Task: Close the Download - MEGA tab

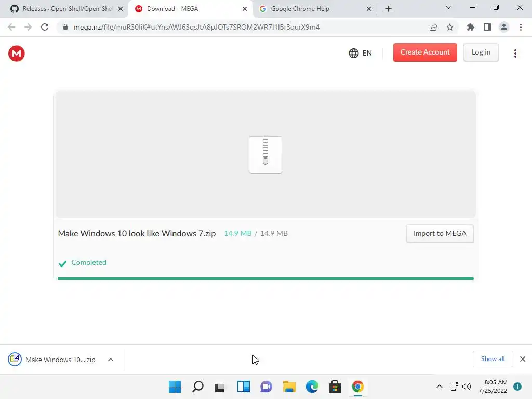Action: (x=245, y=9)
